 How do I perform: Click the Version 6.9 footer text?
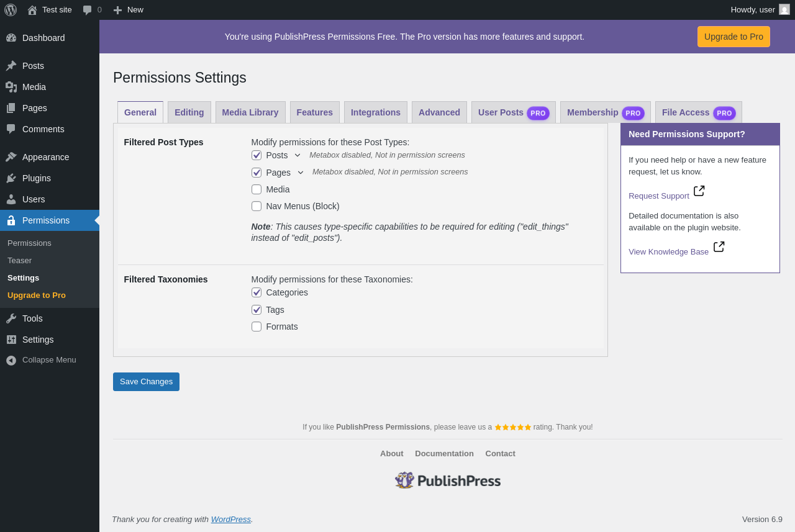pyautogui.click(x=762, y=520)
